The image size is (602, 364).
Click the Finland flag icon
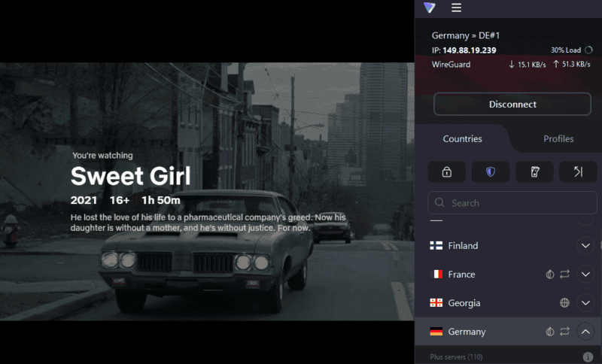pyautogui.click(x=436, y=245)
